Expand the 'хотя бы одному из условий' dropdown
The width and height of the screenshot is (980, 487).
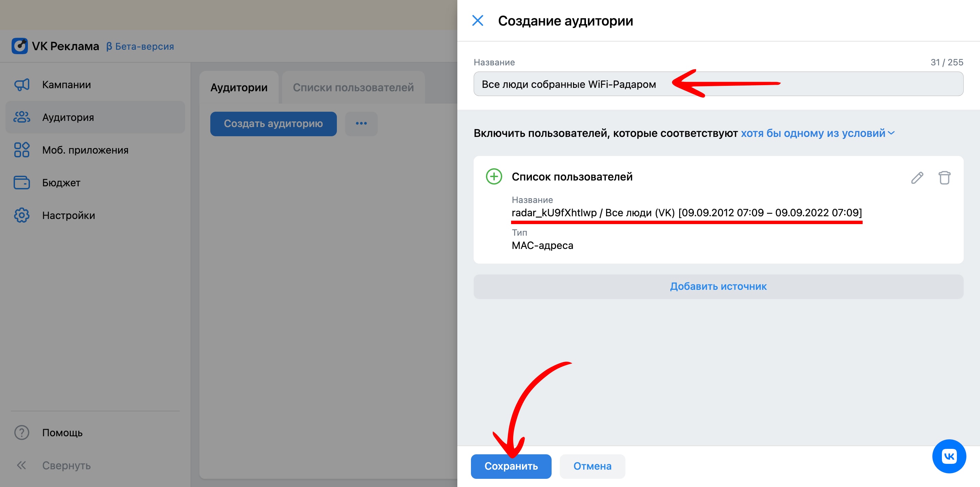click(x=818, y=133)
